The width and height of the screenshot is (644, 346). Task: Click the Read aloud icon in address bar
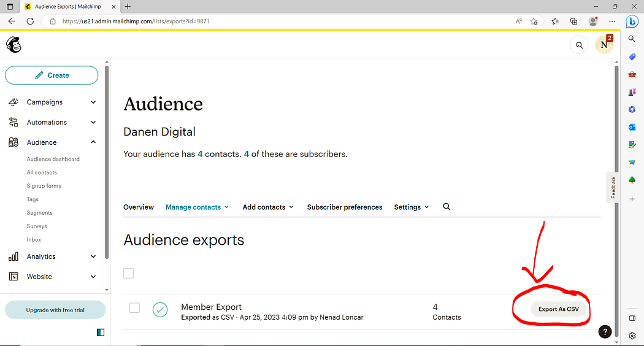coord(519,21)
